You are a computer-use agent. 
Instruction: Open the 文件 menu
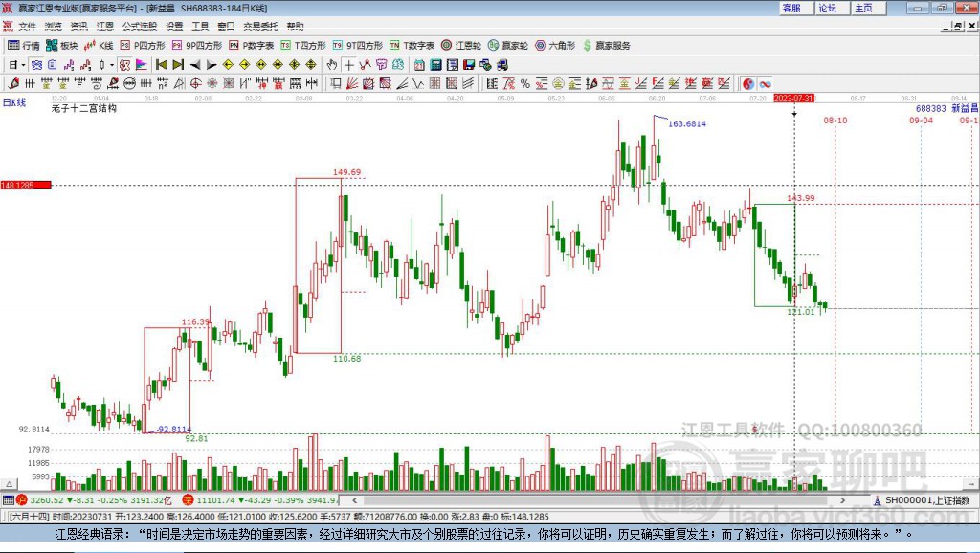[27, 26]
